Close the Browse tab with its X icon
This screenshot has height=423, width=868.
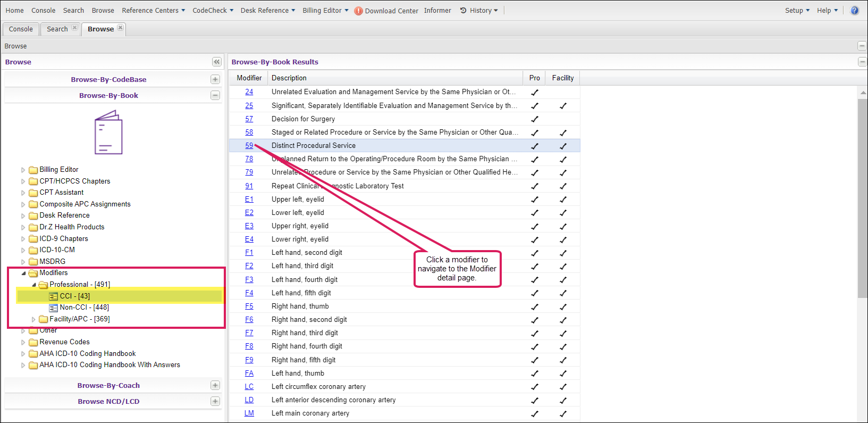pyautogui.click(x=121, y=28)
